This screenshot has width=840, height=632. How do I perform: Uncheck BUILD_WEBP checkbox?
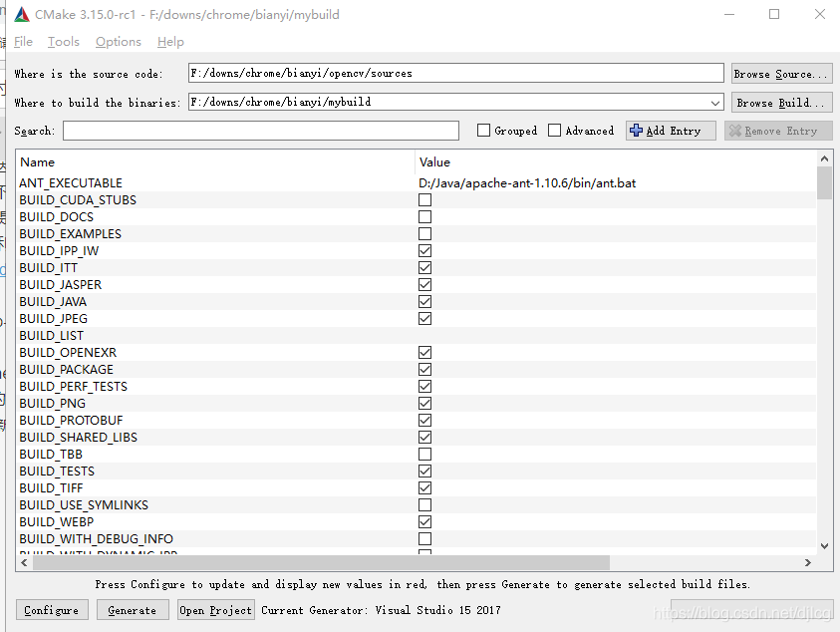coord(424,522)
